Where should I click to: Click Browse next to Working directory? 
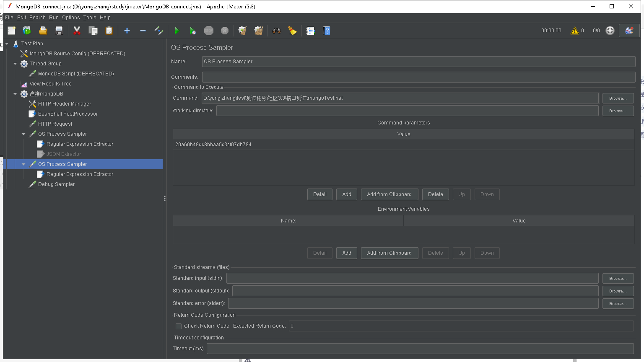(x=618, y=111)
